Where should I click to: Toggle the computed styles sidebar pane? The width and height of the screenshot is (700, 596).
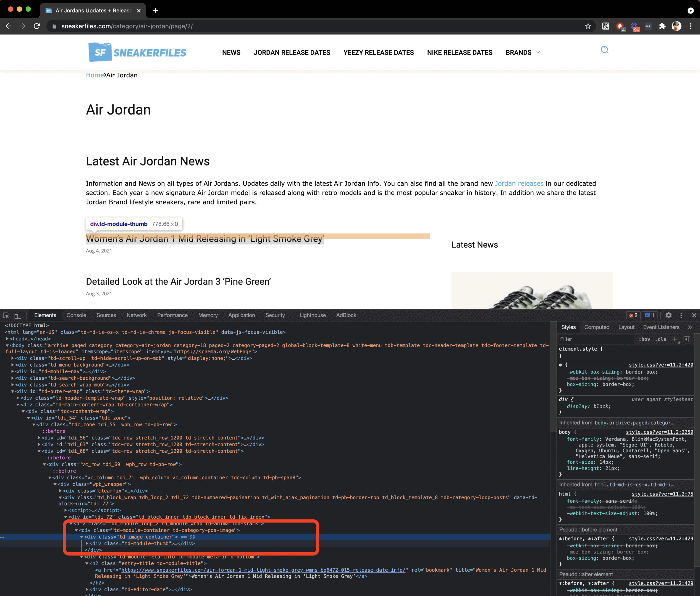click(x=687, y=339)
